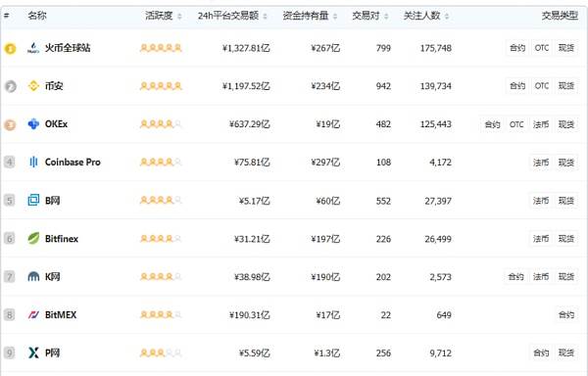Click the B网 square logo icon

coord(33,201)
